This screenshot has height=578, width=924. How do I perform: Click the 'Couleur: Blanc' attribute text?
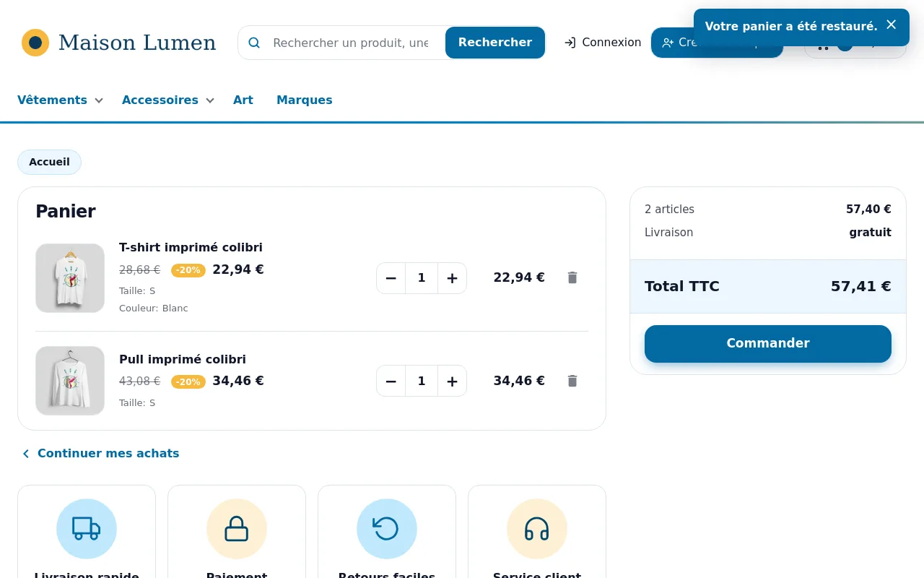coord(153,308)
